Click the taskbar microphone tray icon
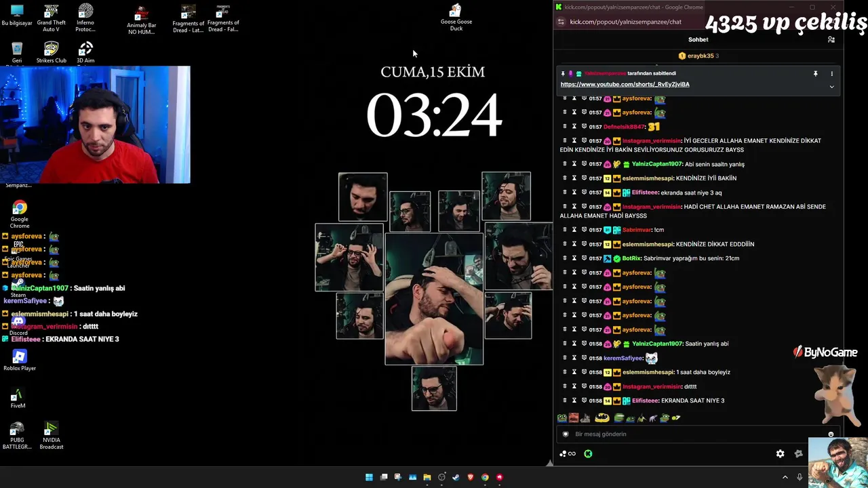Viewport: 868px width, 488px height. pyautogui.click(x=800, y=477)
